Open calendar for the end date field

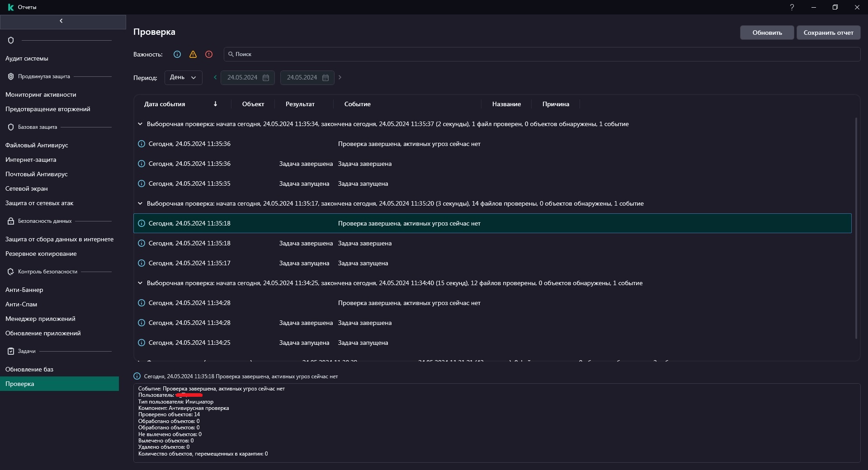tap(325, 78)
